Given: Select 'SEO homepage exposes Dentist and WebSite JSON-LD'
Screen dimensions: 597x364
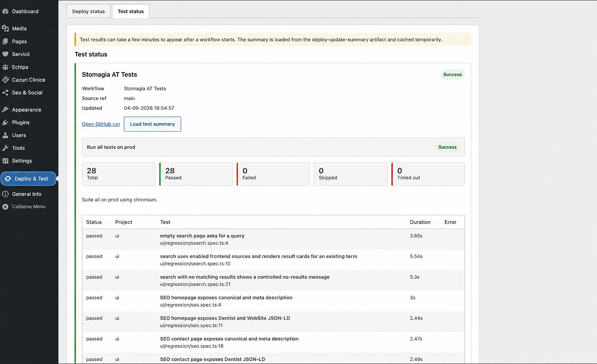Looking at the screenshot, I should 225,318.
